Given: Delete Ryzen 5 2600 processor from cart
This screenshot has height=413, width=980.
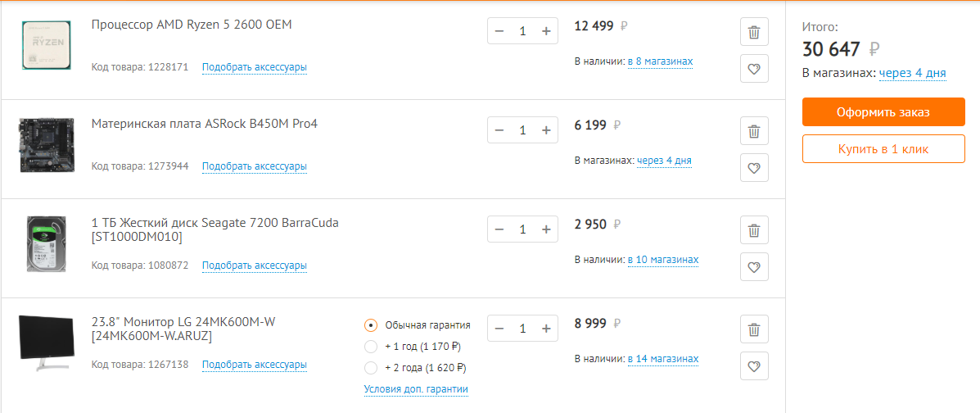Looking at the screenshot, I should pyautogui.click(x=754, y=33).
